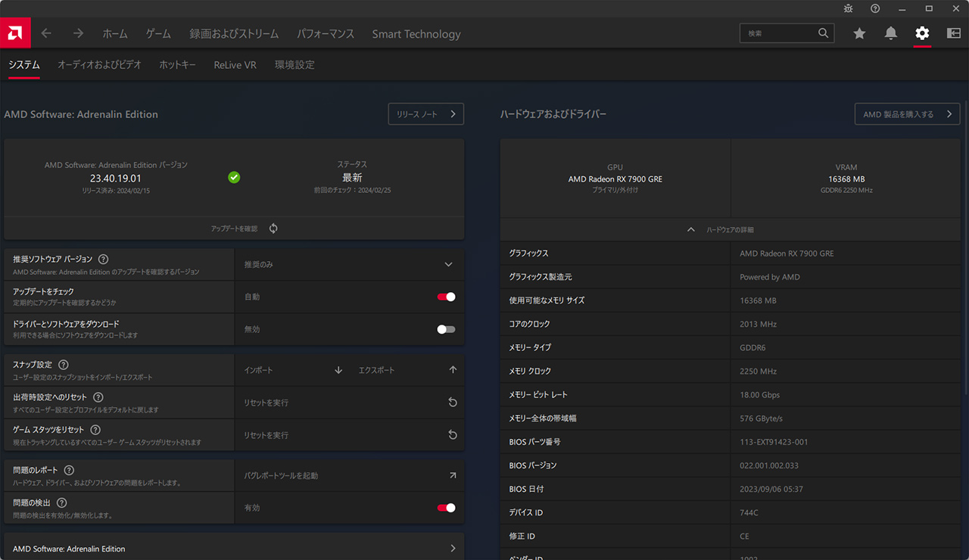
Task: Enable ドライバーとソフトウェアをダウンロード switch
Action: click(x=447, y=329)
